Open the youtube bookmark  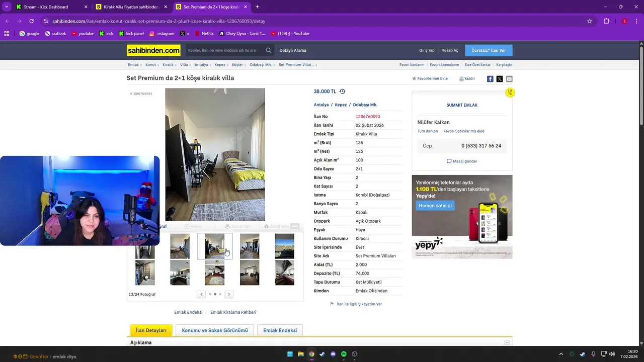pyautogui.click(x=83, y=34)
